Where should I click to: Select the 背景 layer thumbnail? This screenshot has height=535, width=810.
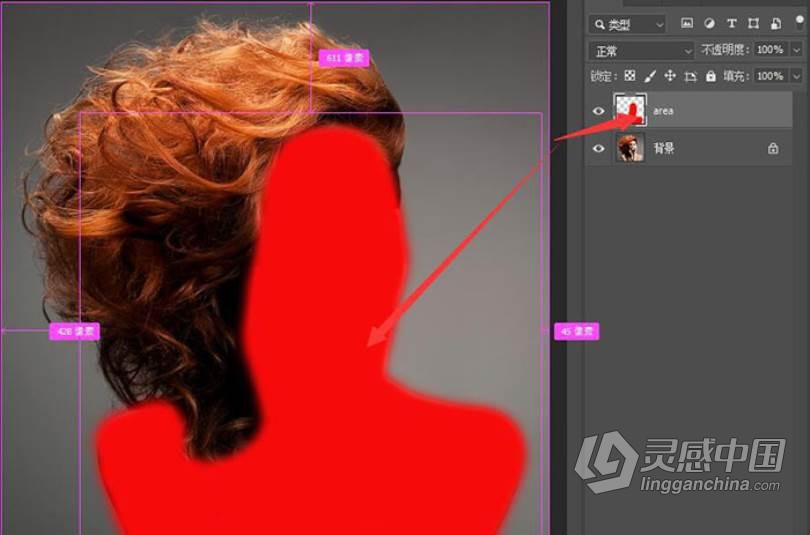coord(630,148)
